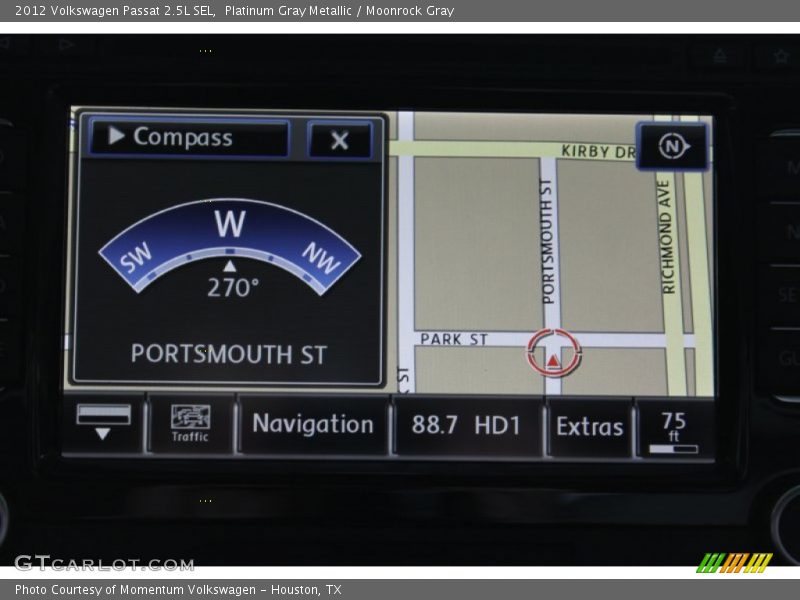Tap the RICHMOND AVE street label on map
Screen dimensions: 800x600
(x=668, y=237)
